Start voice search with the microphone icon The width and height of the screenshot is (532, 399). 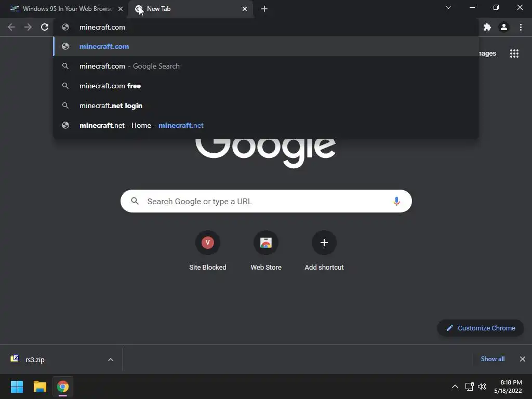396,201
